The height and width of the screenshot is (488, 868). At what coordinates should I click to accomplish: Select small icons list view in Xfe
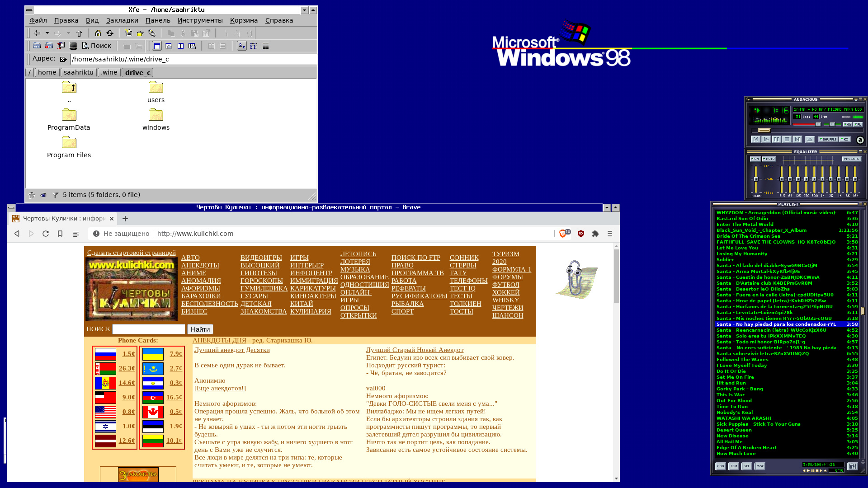254,46
